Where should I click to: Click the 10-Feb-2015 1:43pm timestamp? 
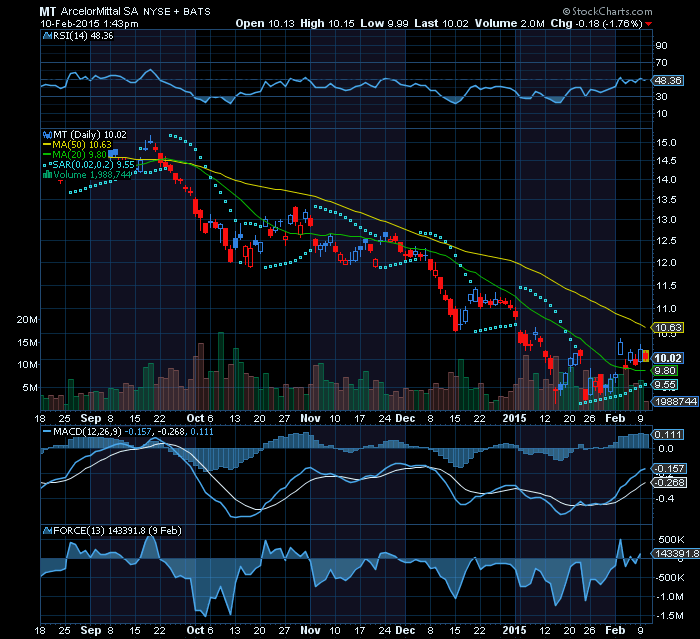pos(89,23)
